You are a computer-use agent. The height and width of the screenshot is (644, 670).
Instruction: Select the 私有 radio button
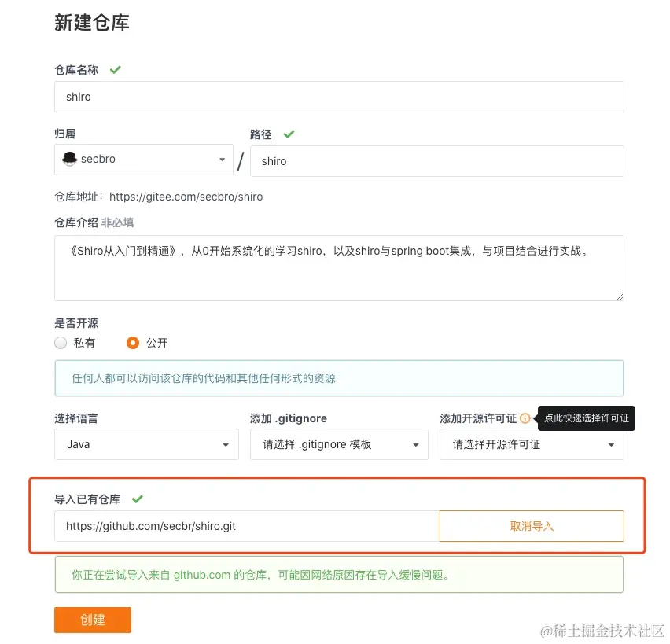pyautogui.click(x=61, y=343)
